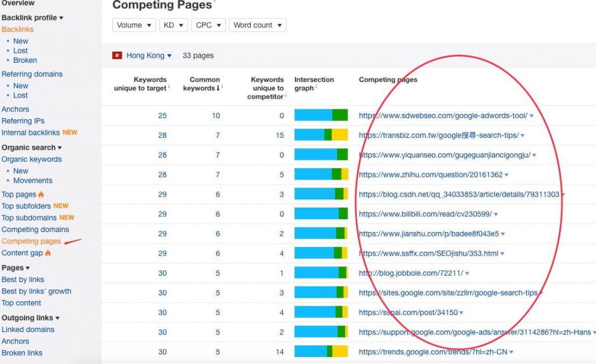Open the bilibili.com competing page link
Image resolution: width=596 pixels, height=364 pixels.
click(x=425, y=214)
